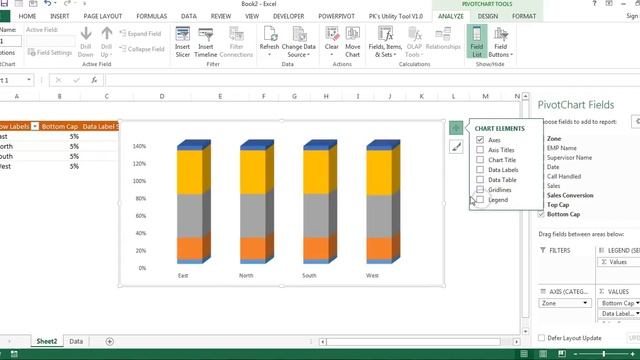Toggle Defer Layout Update checkbox
The height and width of the screenshot is (360, 640).
pyautogui.click(x=542, y=338)
